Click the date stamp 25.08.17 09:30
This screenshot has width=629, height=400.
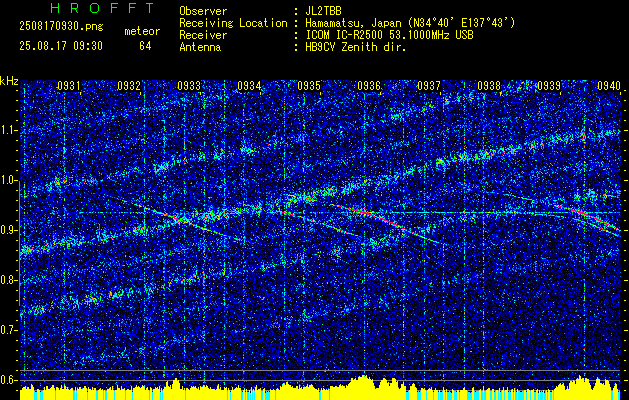coord(61,46)
